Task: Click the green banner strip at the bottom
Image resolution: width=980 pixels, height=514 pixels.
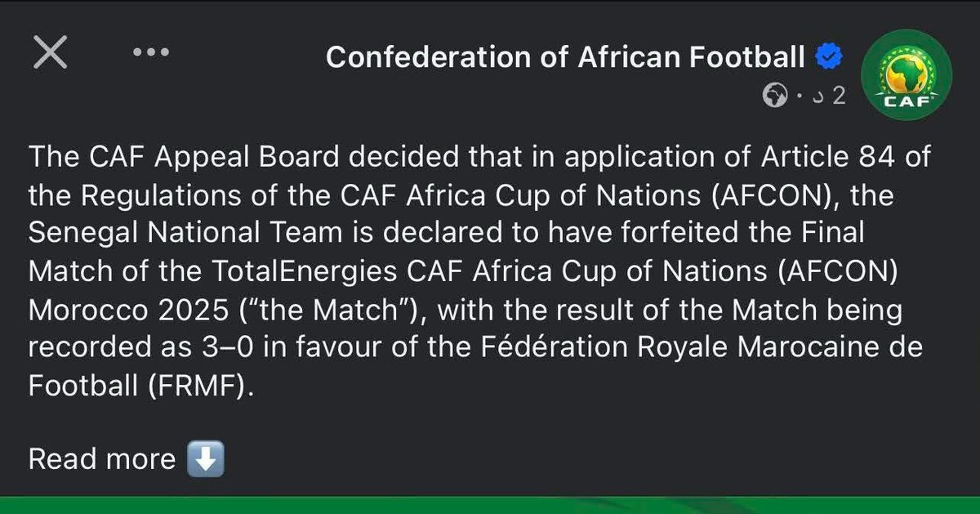Action: pos(490,506)
